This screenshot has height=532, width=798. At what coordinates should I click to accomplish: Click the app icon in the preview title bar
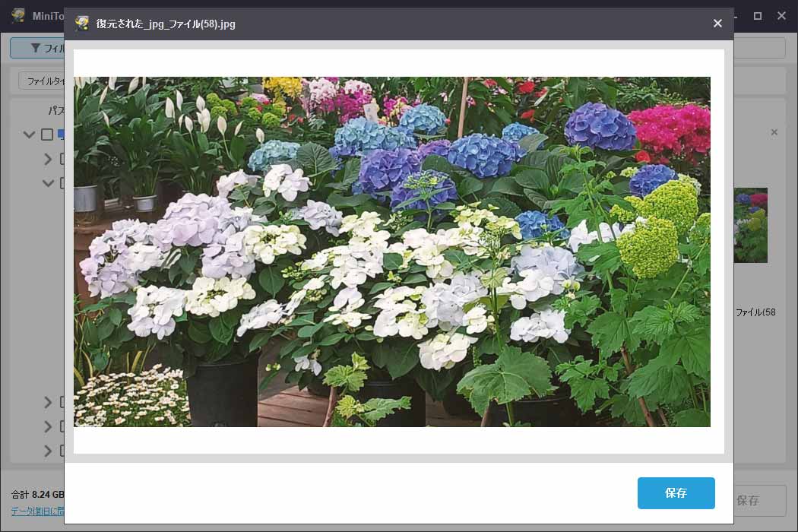click(x=82, y=24)
